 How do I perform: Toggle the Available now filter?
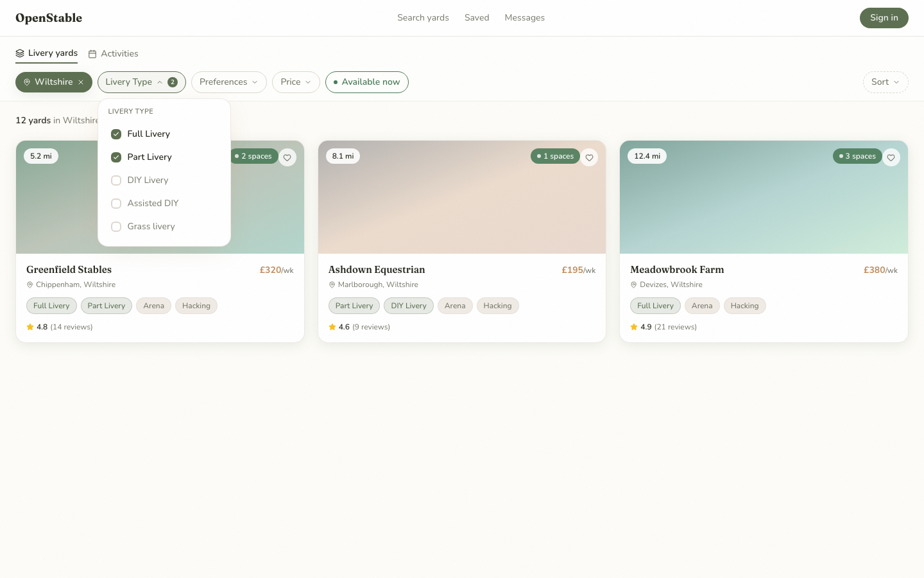tap(367, 82)
